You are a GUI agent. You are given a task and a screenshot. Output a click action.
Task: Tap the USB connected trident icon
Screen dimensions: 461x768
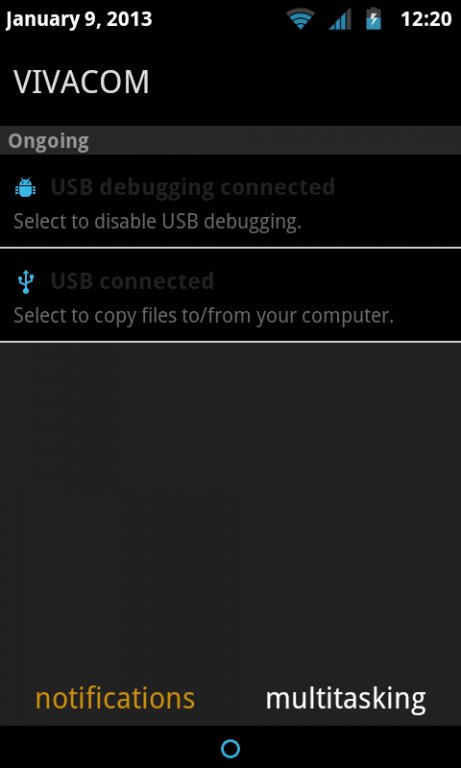[25, 282]
